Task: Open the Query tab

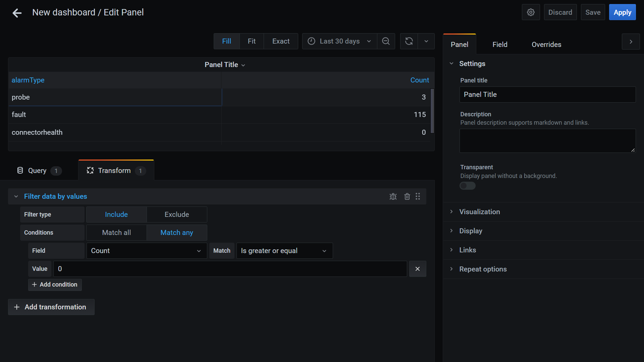Action: click(37, 170)
